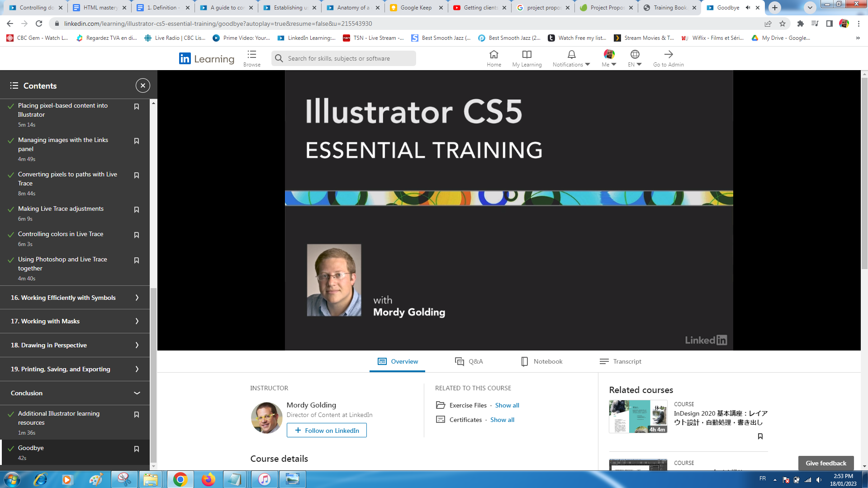Open My Learning book icon
This screenshot has height=488, width=868.
click(526, 55)
